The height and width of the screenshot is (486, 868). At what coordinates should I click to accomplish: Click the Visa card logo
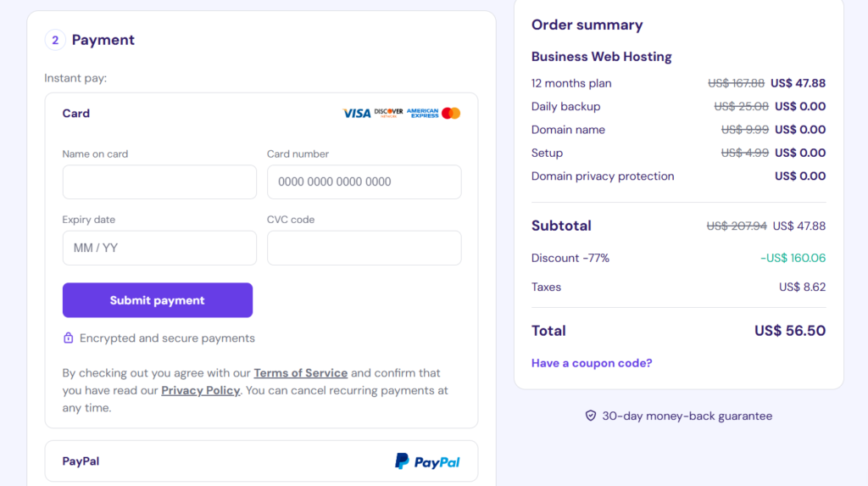(x=356, y=113)
